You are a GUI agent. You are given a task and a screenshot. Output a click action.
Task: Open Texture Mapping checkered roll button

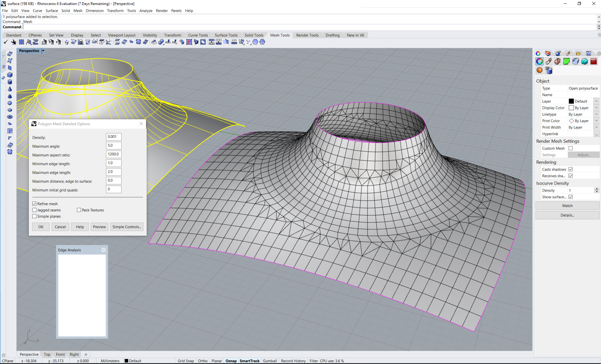click(557, 61)
